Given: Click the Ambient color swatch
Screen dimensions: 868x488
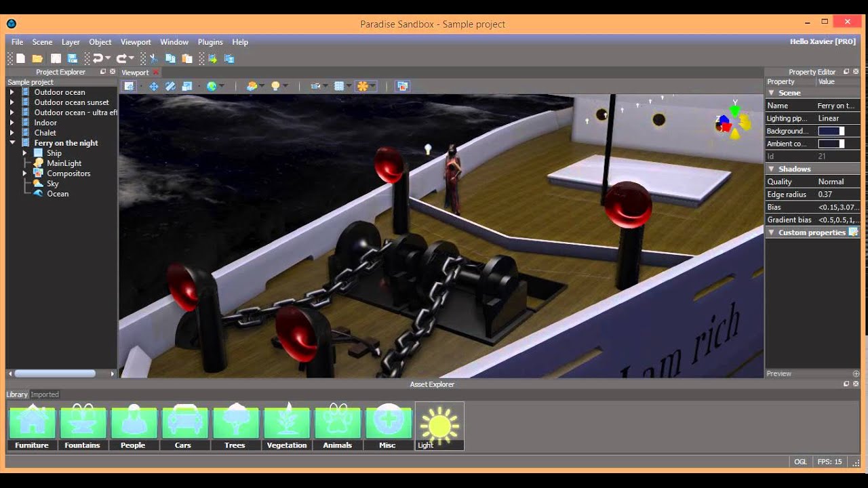Looking at the screenshot, I should [831, 144].
